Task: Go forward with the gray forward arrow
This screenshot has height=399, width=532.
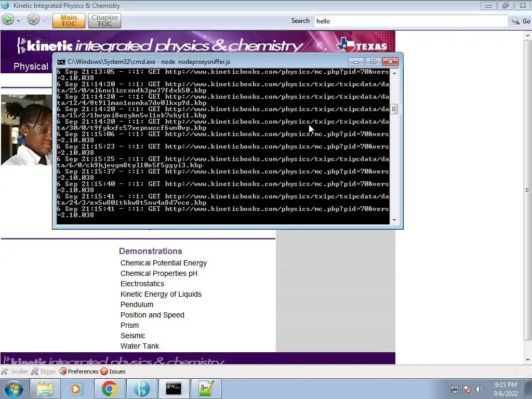Action: pos(33,19)
